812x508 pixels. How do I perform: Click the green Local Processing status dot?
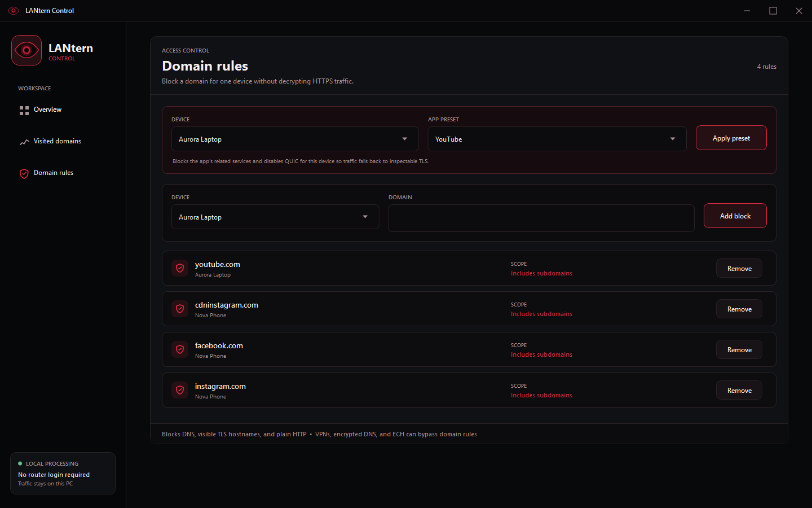click(x=20, y=463)
